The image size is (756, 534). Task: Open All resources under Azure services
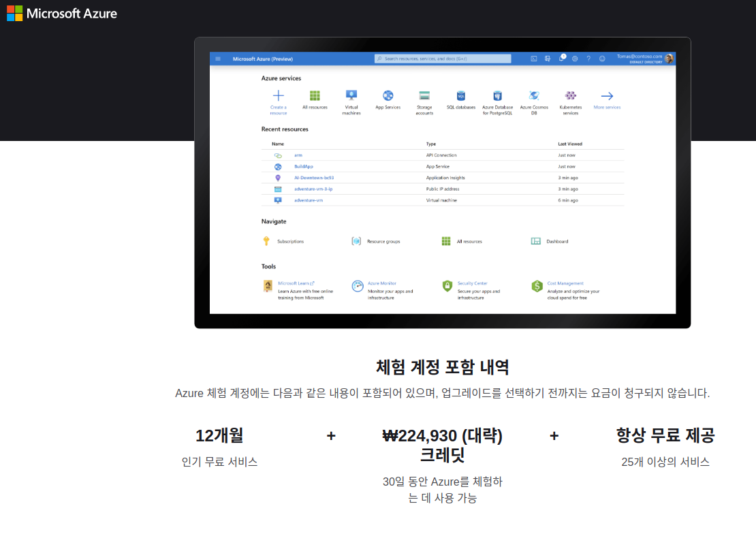(x=315, y=95)
